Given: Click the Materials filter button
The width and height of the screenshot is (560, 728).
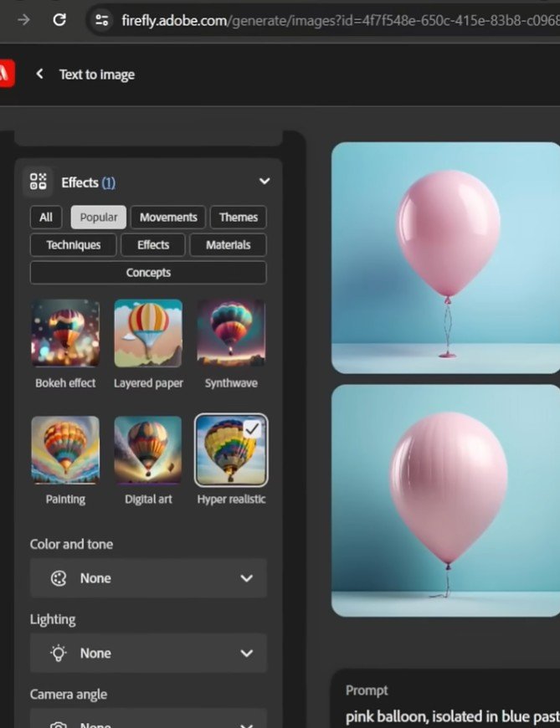Looking at the screenshot, I should [x=227, y=245].
